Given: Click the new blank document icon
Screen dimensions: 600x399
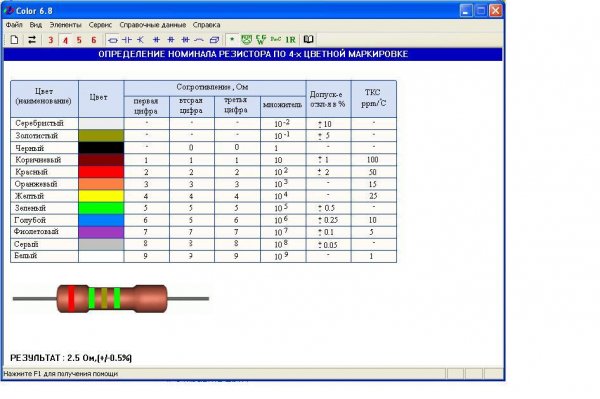Looking at the screenshot, I should pos(14,39).
